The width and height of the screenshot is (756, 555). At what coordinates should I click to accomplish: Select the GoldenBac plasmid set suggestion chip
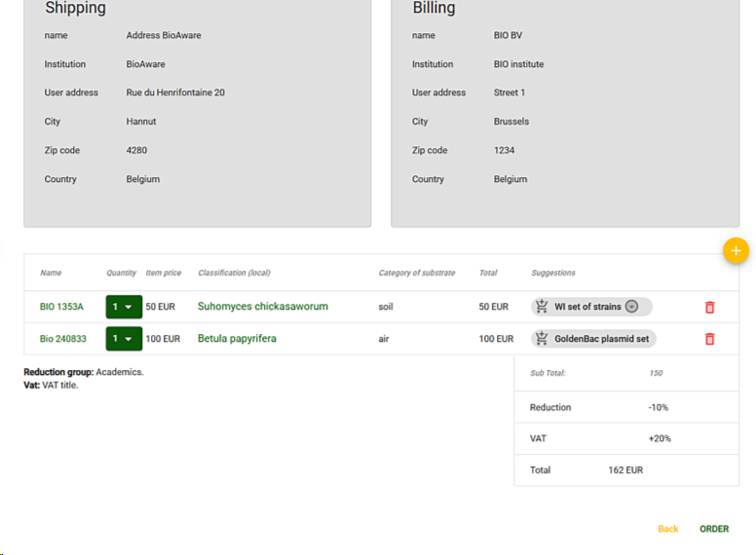[x=603, y=339]
